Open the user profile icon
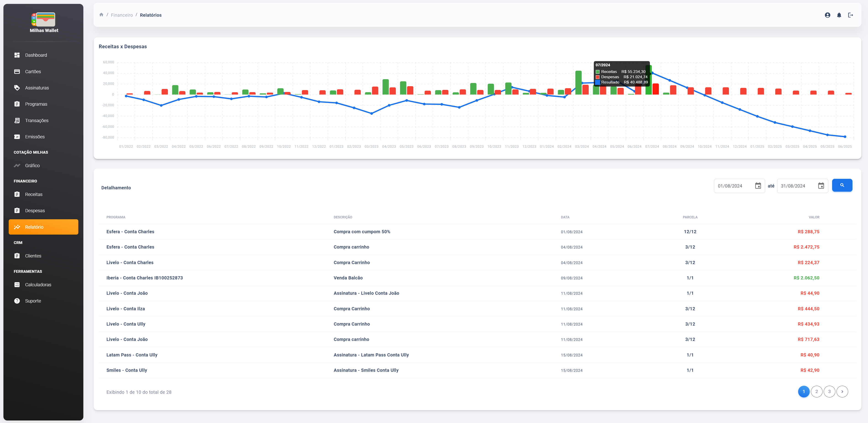Image resolution: width=868 pixels, height=423 pixels. pyautogui.click(x=827, y=15)
